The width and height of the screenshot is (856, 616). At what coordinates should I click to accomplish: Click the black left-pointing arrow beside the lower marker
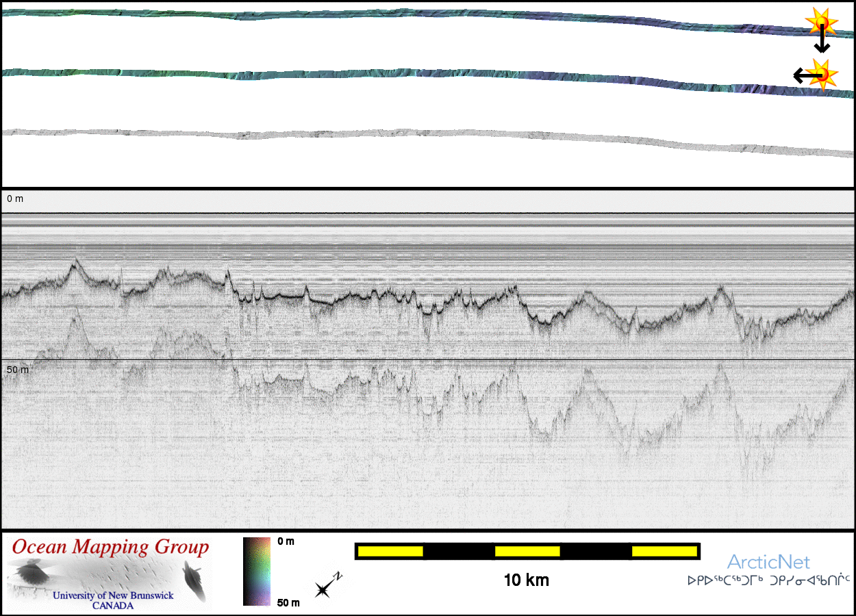pyautogui.click(x=804, y=75)
